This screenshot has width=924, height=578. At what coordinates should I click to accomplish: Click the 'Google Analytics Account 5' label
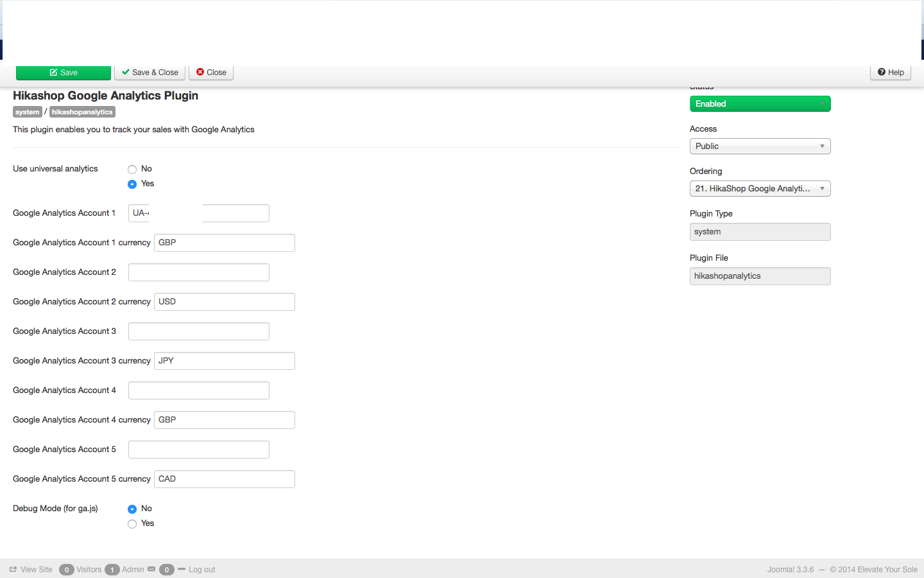point(64,450)
